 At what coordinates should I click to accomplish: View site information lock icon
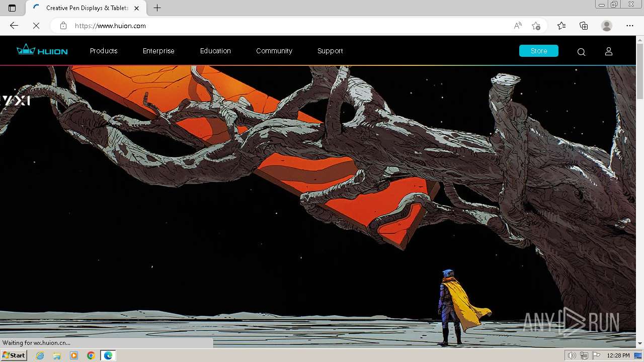tap(63, 26)
